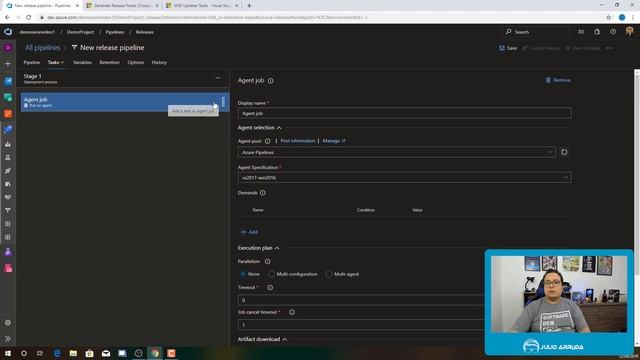Click the Agent job info icon
The width and height of the screenshot is (640, 360).
tap(270, 81)
